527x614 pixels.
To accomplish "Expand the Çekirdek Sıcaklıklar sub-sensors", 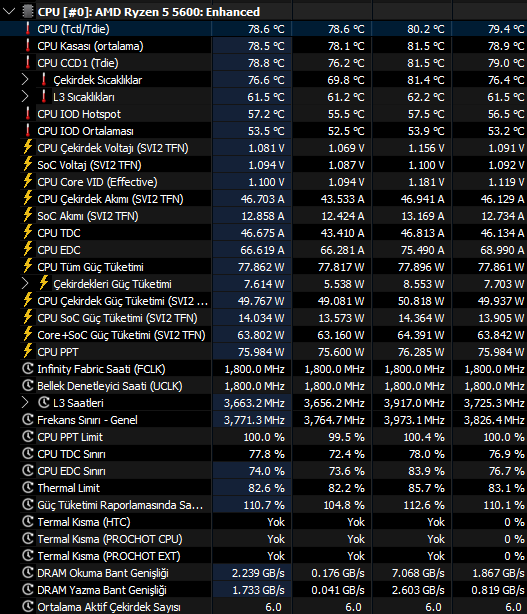I will 25,80.
